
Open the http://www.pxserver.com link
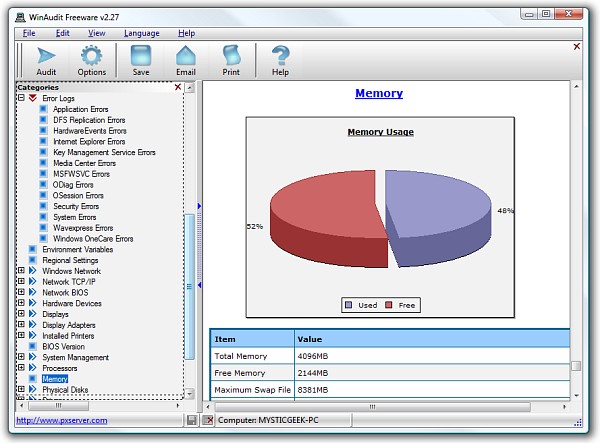click(62, 420)
